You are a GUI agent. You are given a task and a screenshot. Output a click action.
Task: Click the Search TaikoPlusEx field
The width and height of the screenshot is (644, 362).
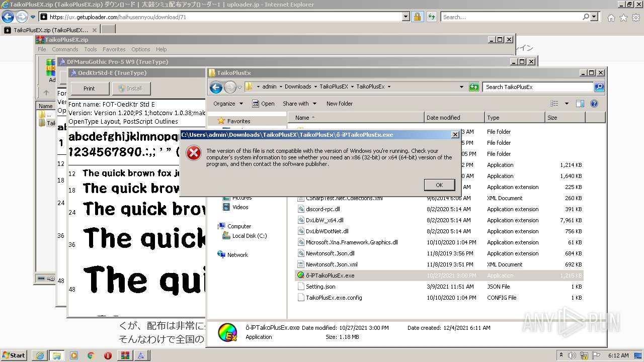pyautogui.click(x=538, y=87)
